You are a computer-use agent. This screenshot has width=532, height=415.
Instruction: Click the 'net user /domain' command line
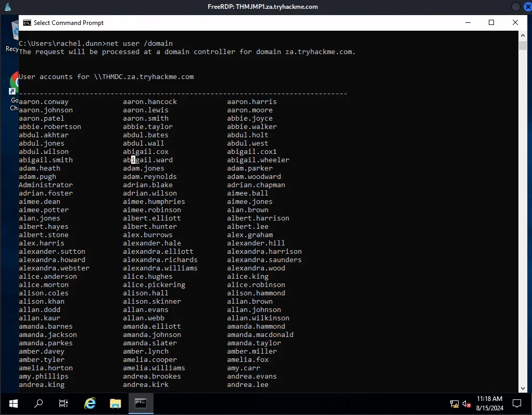coord(140,43)
